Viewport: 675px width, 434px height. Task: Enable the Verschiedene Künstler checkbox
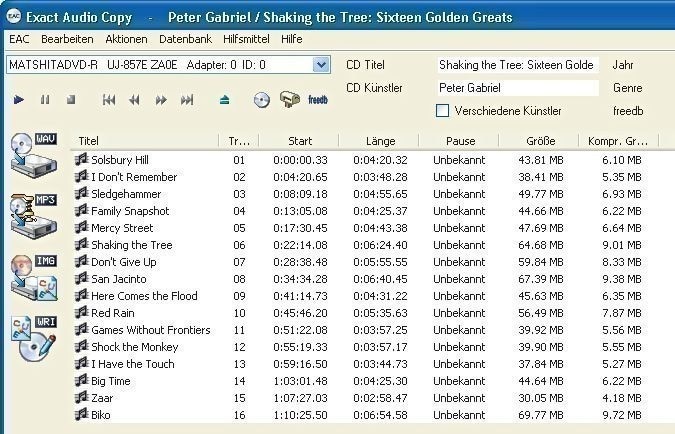tap(442, 111)
